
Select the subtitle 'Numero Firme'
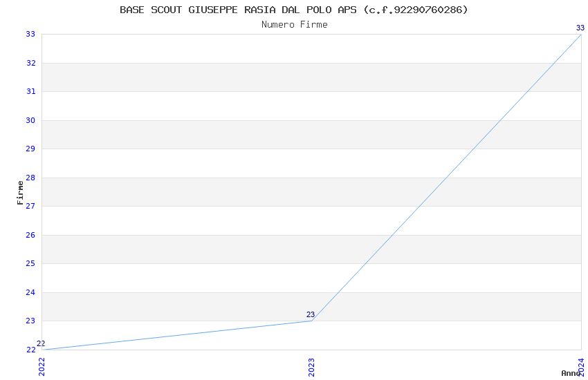pos(295,25)
